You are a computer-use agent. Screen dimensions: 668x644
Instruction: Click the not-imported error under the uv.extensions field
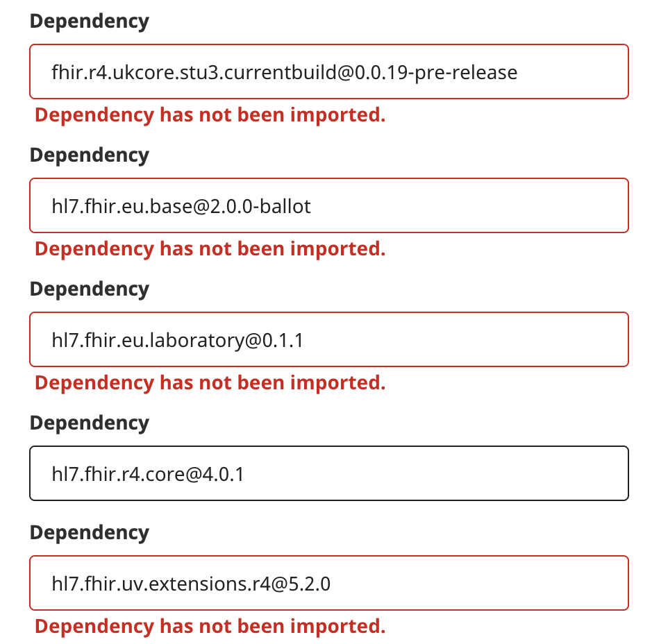coord(210,627)
